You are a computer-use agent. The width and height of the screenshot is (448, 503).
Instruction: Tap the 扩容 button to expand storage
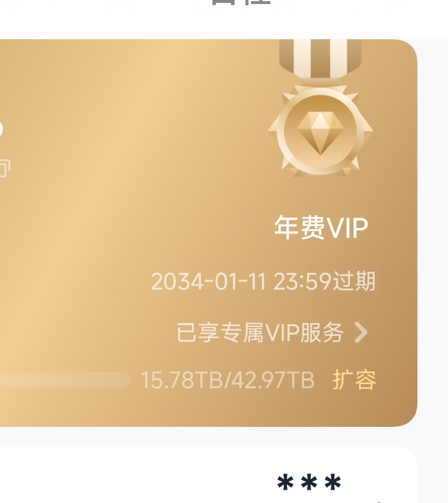pos(354,380)
